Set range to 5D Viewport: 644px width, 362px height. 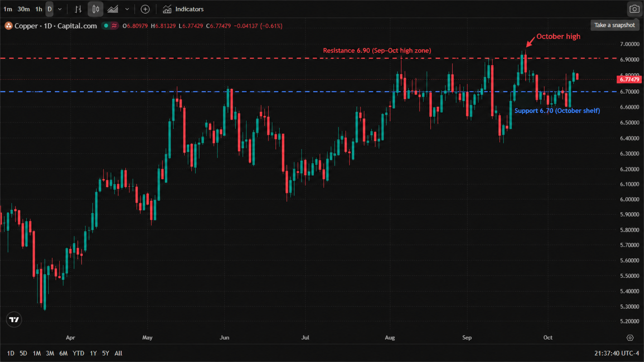(x=23, y=353)
